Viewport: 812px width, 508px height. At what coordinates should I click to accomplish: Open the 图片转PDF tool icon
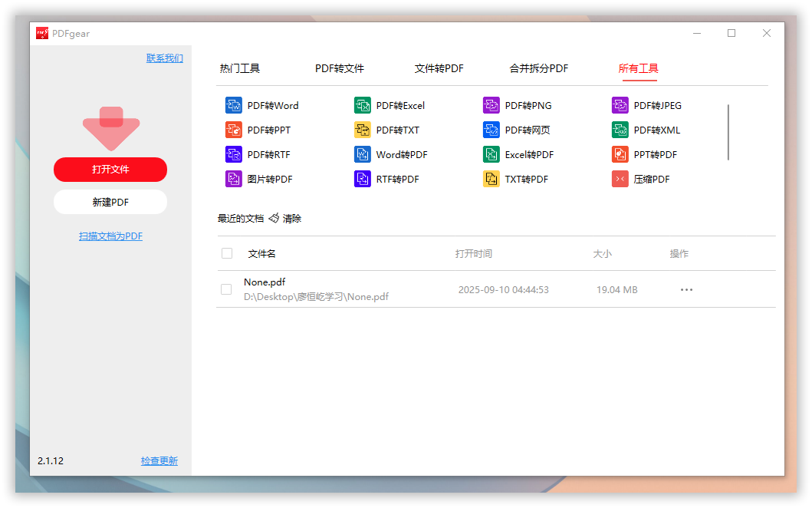[234, 180]
